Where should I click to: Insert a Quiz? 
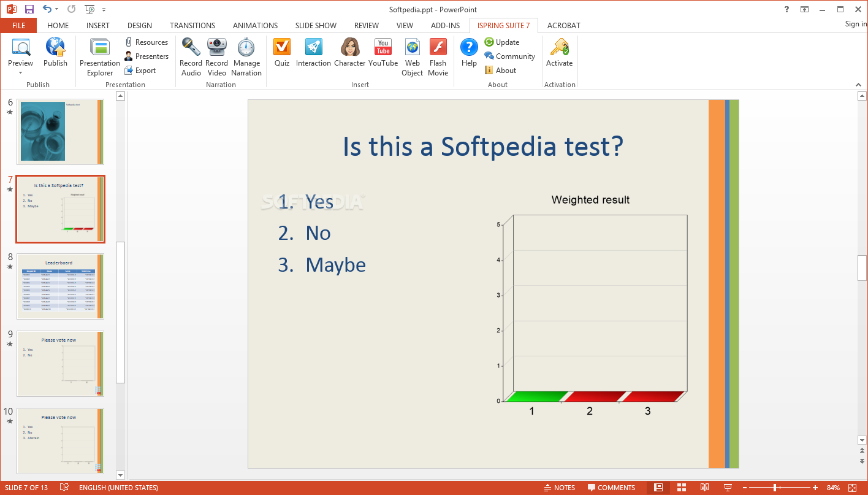click(282, 53)
